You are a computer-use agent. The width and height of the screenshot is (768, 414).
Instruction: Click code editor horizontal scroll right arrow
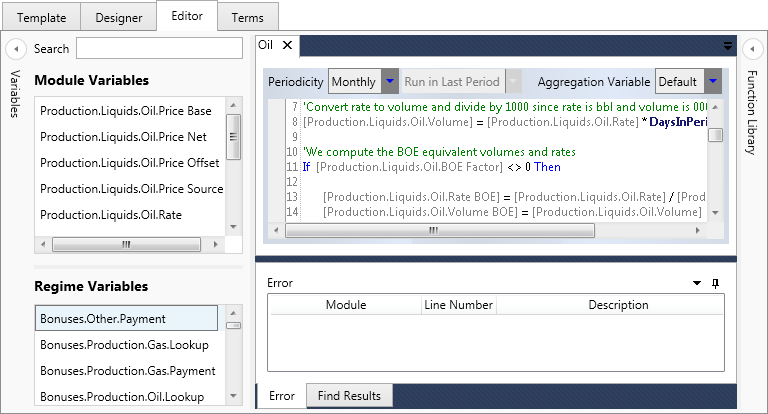(x=697, y=230)
